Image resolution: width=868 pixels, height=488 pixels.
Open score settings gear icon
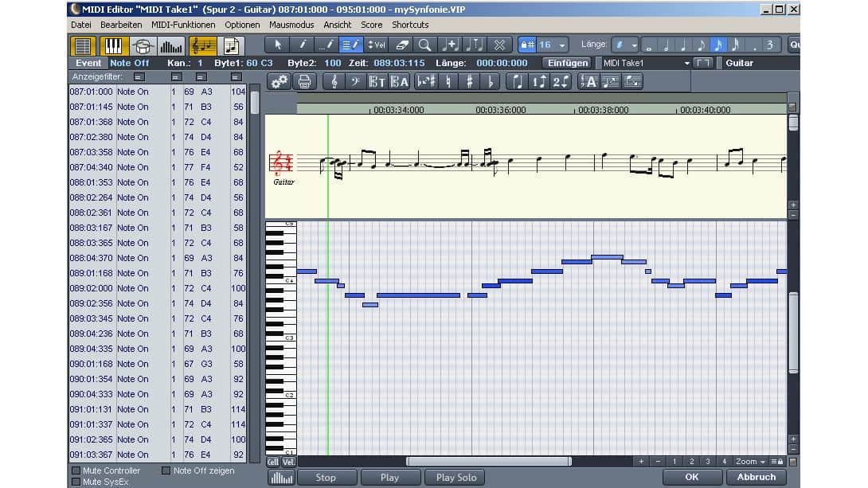click(x=279, y=81)
